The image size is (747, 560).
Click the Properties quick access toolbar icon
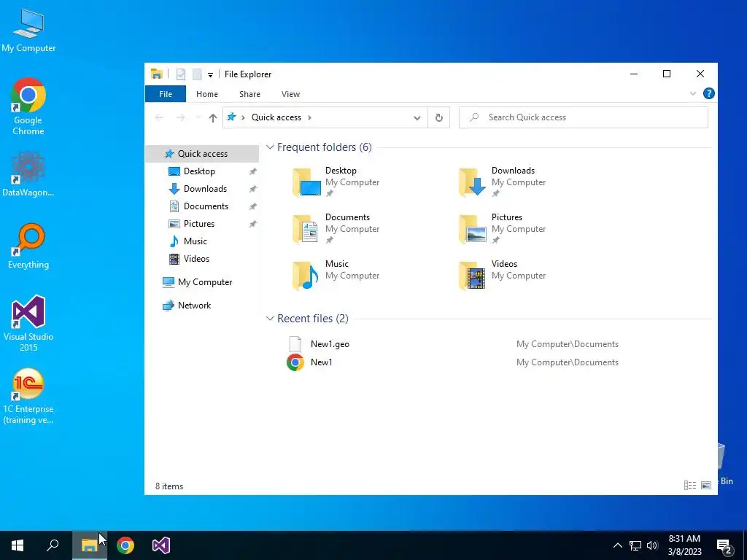[x=181, y=74]
